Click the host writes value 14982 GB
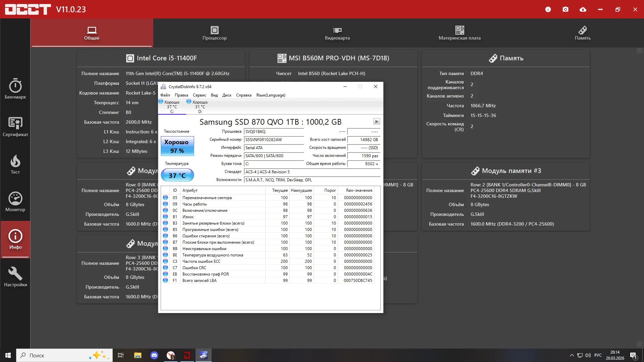644x362 pixels. [364, 140]
